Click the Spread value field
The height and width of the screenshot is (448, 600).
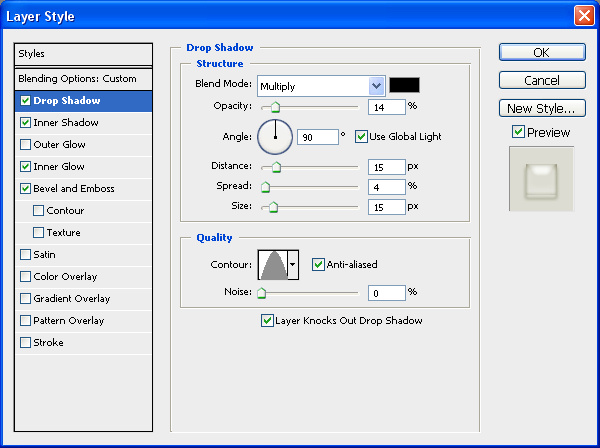[386, 187]
